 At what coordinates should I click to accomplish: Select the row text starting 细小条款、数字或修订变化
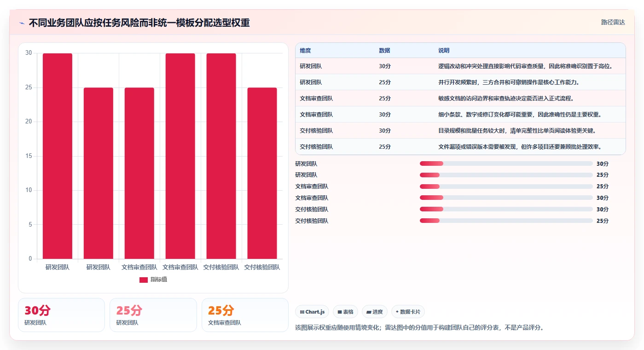[520, 115]
